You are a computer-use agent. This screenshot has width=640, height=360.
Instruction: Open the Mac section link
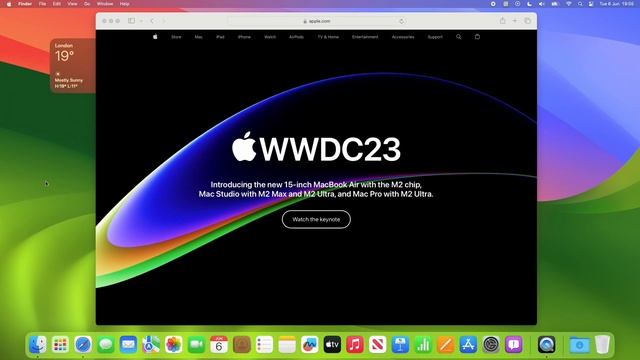tap(198, 37)
